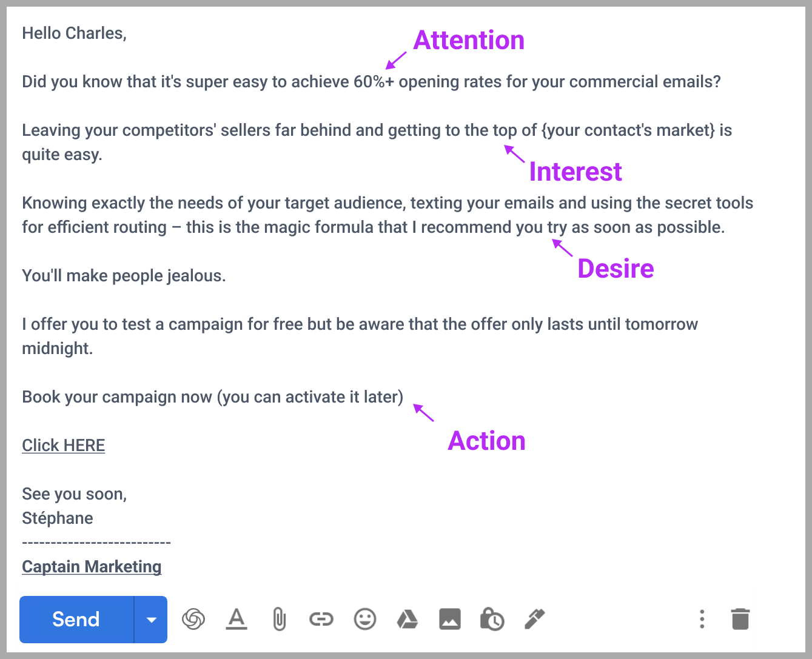Discard draft with the trash icon
The image size is (812, 659).
click(x=740, y=619)
